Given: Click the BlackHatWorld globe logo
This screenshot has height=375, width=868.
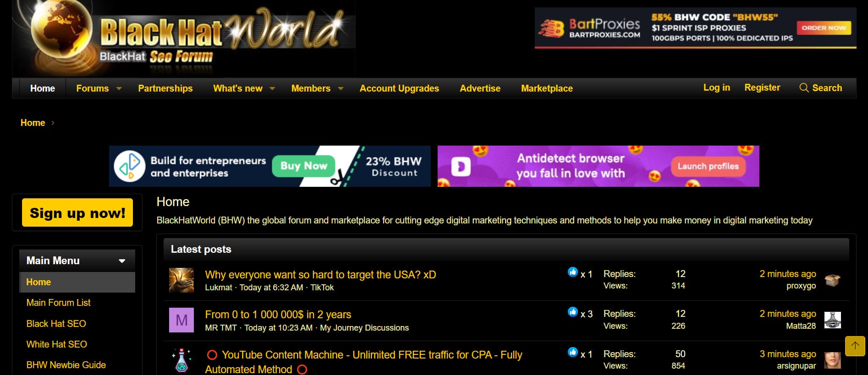Looking at the screenshot, I should [x=183, y=38].
